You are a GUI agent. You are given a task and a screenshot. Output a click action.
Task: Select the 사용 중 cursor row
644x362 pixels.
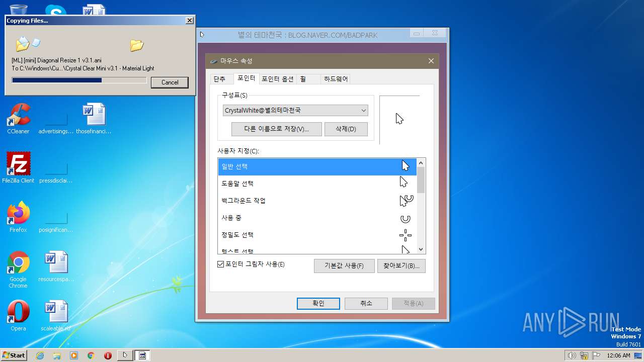317,218
